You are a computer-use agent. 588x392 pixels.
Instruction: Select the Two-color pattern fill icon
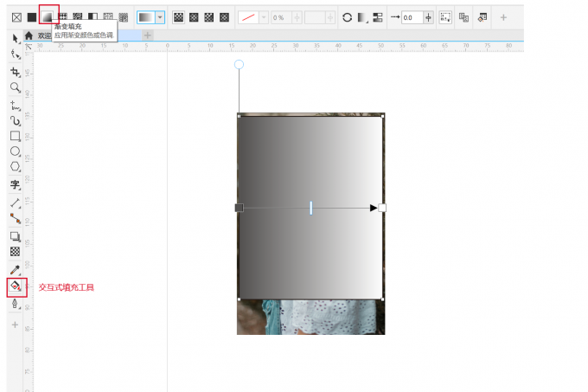point(93,16)
